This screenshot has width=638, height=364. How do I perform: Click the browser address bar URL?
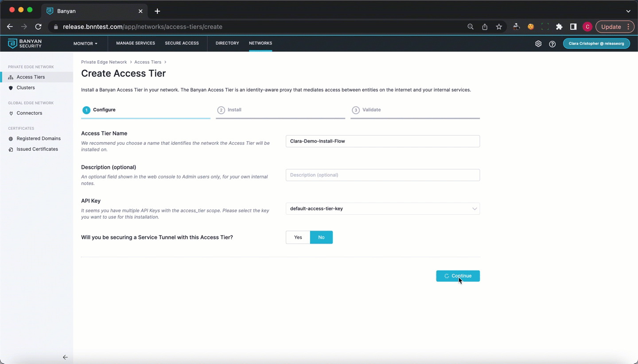tap(143, 27)
